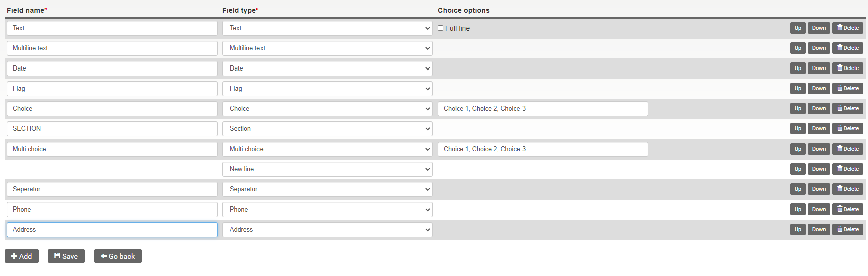Image resolution: width=868 pixels, height=276 pixels.
Task: Open the New line type dropdown
Action: pyautogui.click(x=327, y=169)
